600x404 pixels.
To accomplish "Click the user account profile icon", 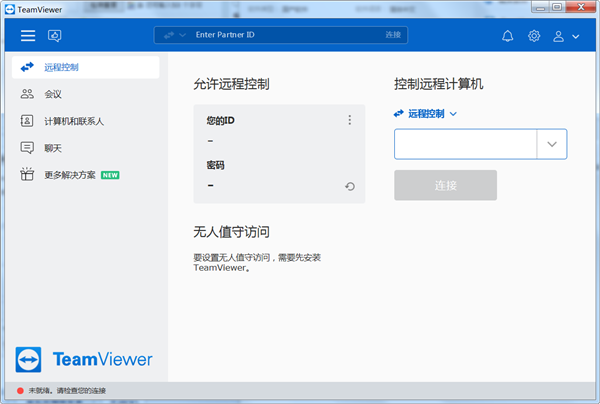I will click(558, 36).
